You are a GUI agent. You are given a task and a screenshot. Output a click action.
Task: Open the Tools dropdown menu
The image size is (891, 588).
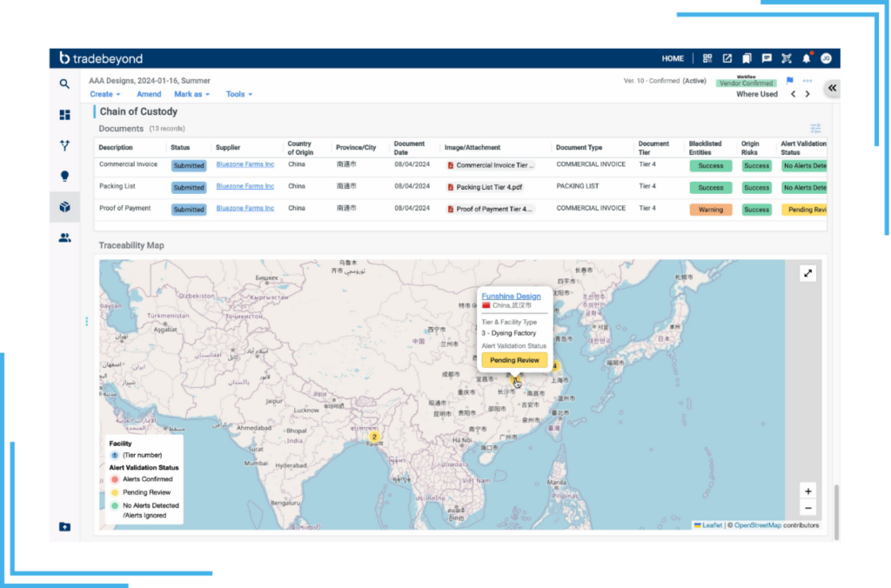pos(239,94)
